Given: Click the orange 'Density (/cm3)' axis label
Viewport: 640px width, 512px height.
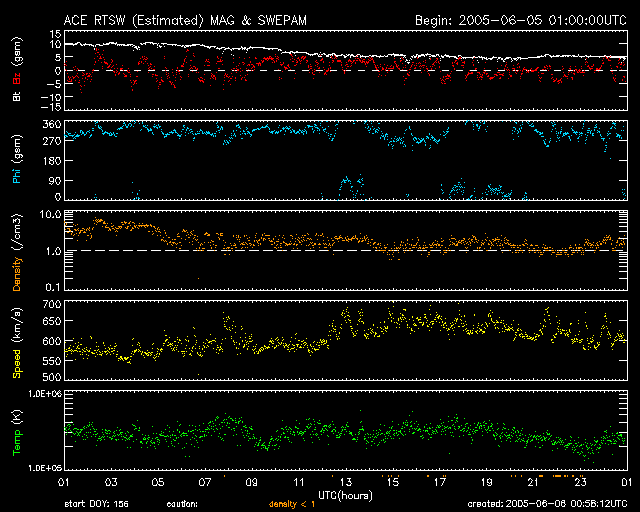Looking at the screenshot, I should [17, 252].
